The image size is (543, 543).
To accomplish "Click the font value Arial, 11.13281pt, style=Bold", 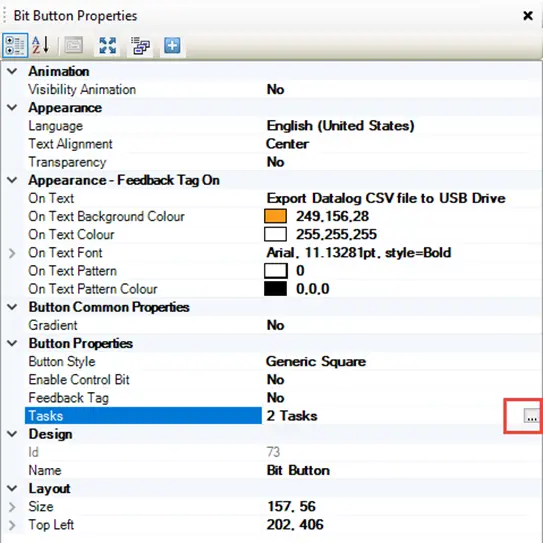I will [359, 253].
